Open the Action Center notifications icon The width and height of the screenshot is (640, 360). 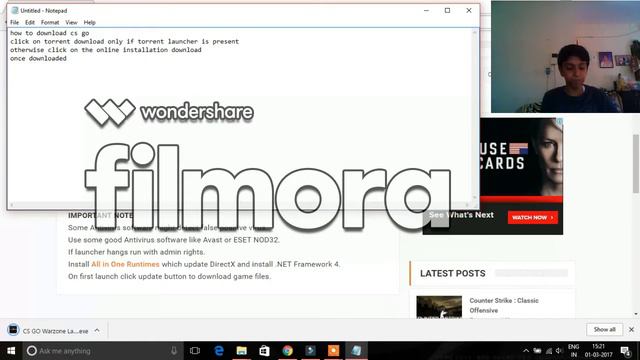626,351
